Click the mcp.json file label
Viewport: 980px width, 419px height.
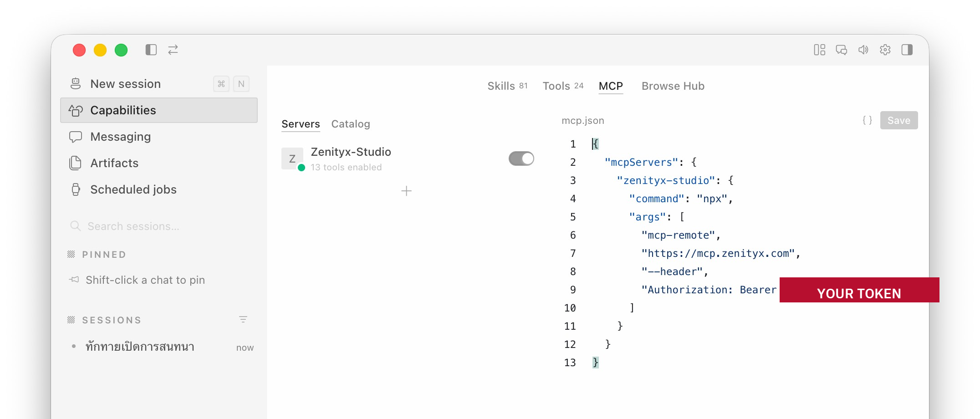click(583, 121)
